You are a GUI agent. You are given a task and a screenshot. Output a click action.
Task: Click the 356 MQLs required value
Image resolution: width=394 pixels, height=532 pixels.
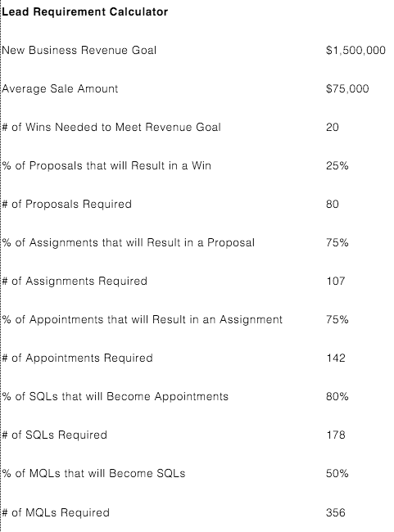pyautogui.click(x=336, y=512)
